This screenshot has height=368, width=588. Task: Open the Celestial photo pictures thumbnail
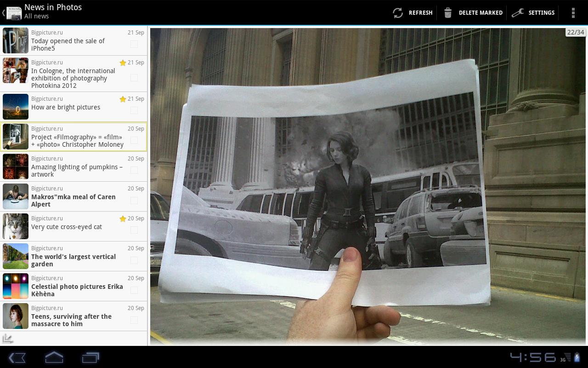point(16,286)
